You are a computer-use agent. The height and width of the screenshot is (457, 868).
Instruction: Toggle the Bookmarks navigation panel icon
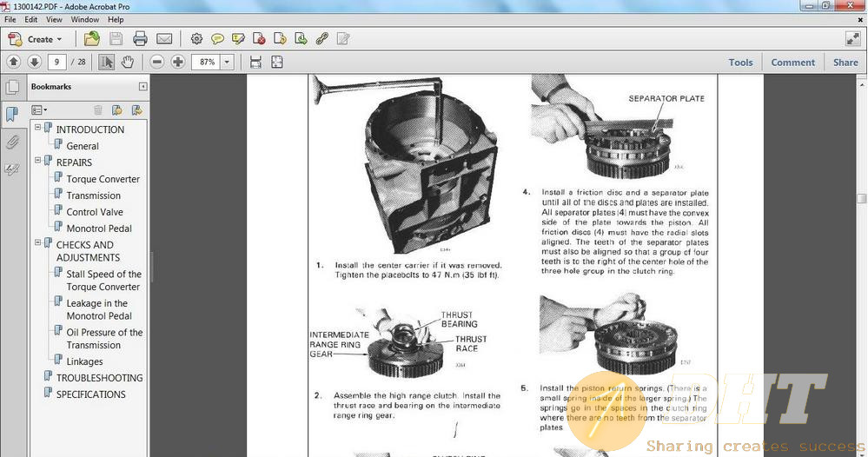12,114
